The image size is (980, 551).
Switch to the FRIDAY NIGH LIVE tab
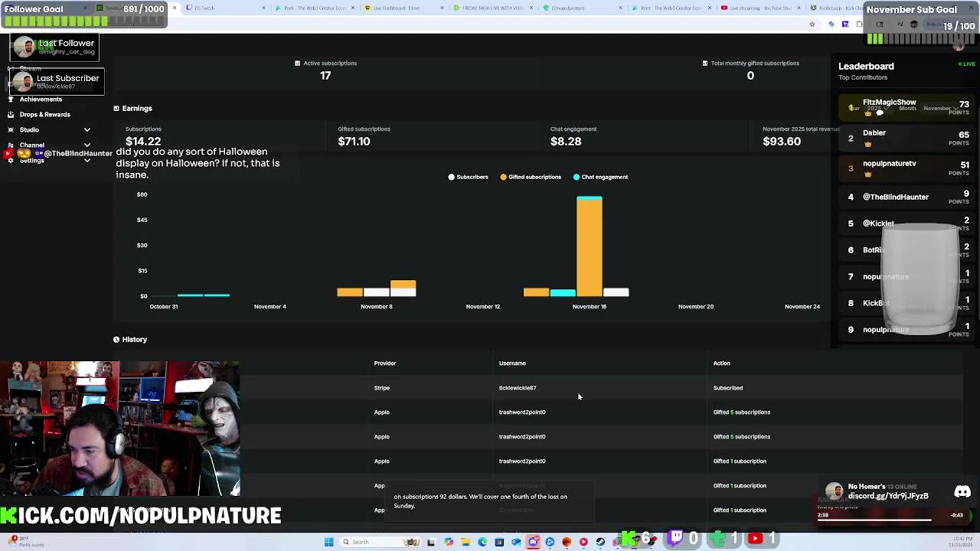coord(494,8)
